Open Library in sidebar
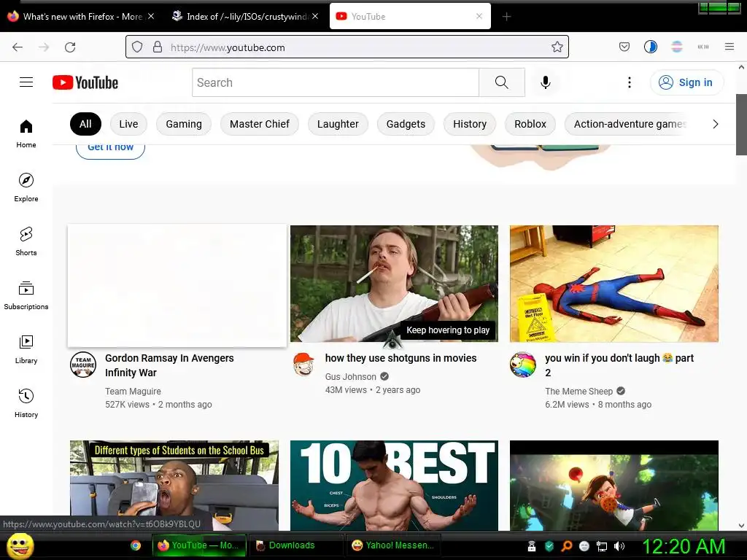 click(26, 349)
